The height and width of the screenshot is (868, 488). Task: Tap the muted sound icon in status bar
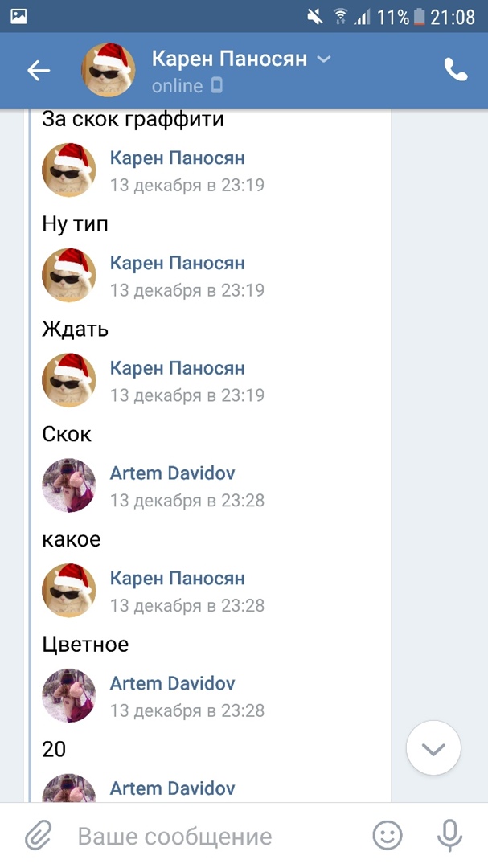tap(315, 17)
